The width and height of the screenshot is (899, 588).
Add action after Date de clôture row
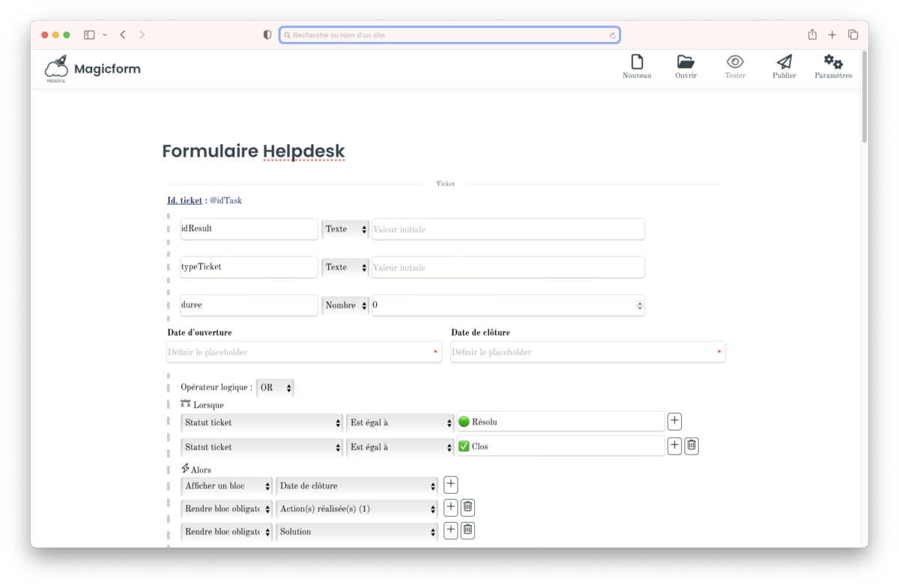(451, 485)
